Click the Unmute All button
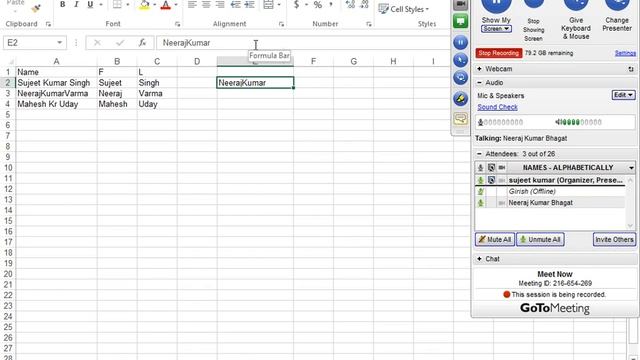This screenshot has height=360, width=640. point(540,240)
